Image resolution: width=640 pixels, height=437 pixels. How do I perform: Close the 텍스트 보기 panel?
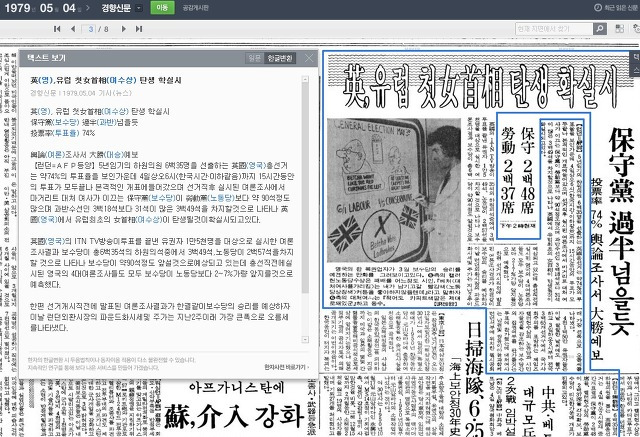(x=309, y=58)
